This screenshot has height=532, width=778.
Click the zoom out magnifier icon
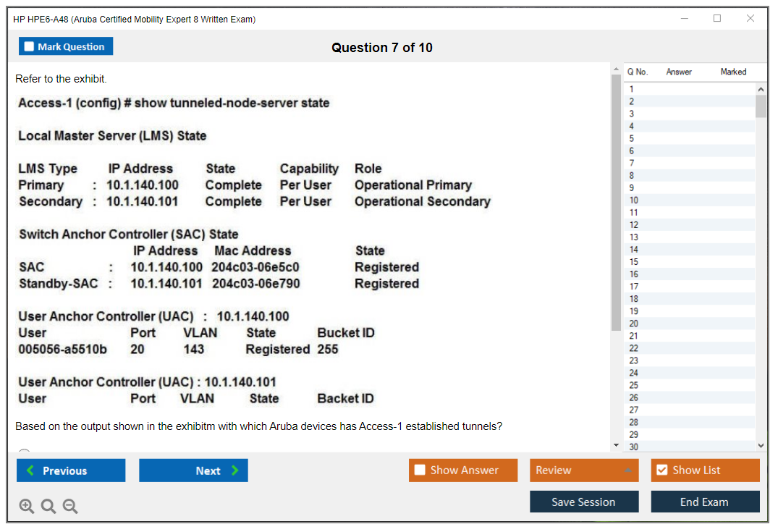pos(70,507)
